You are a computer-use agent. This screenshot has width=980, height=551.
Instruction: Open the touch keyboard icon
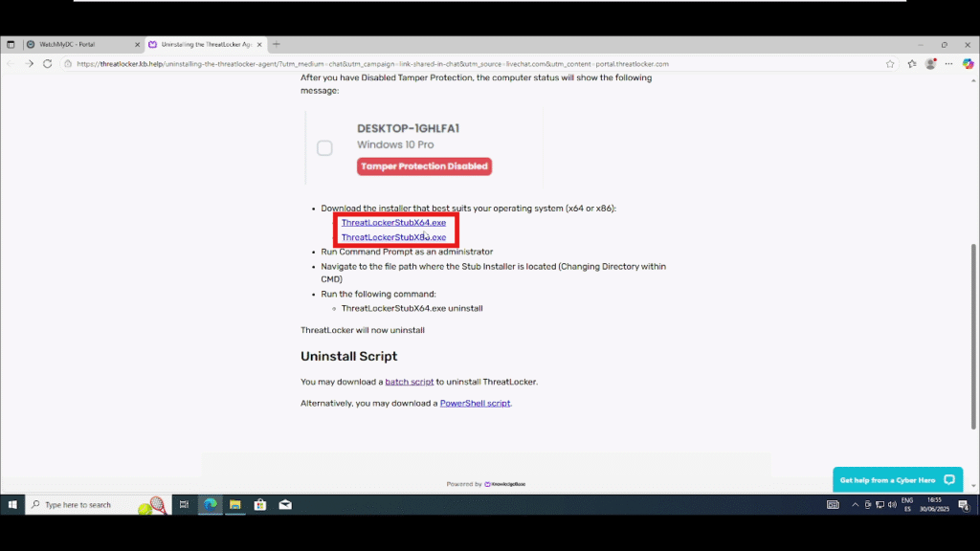(834, 505)
